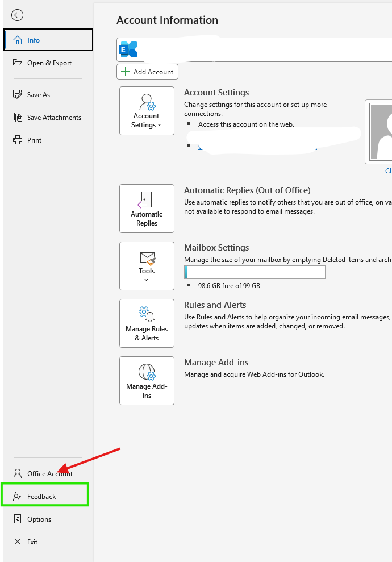Click the Automatic Replies button
This screenshot has width=392, height=562.
(x=147, y=209)
